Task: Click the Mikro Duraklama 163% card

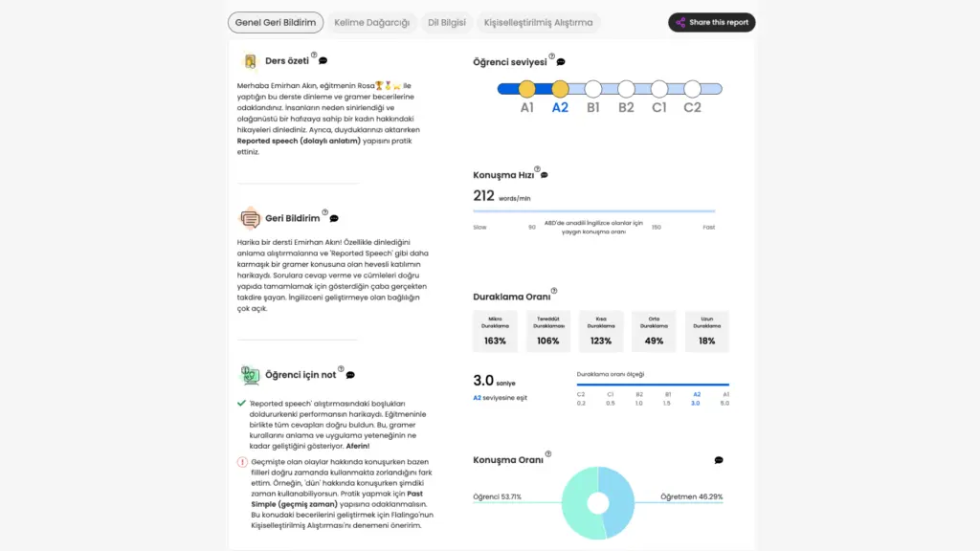Action: (x=495, y=330)
